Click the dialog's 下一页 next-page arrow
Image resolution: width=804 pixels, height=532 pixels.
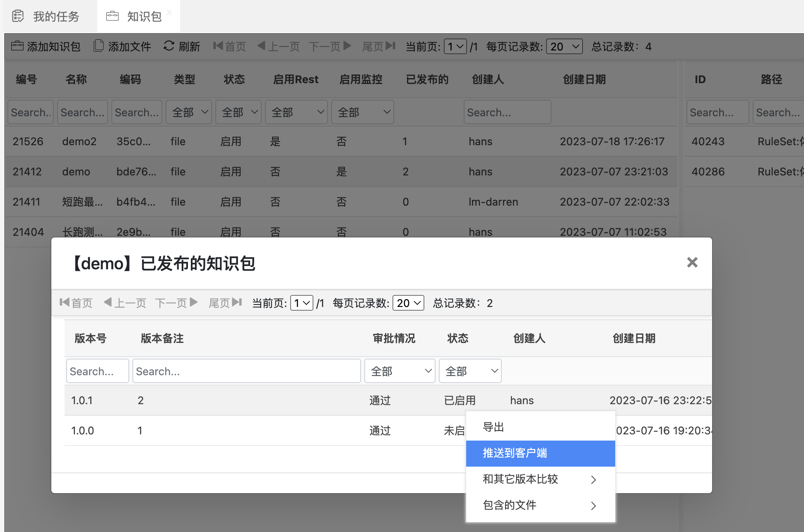point(193,302)
